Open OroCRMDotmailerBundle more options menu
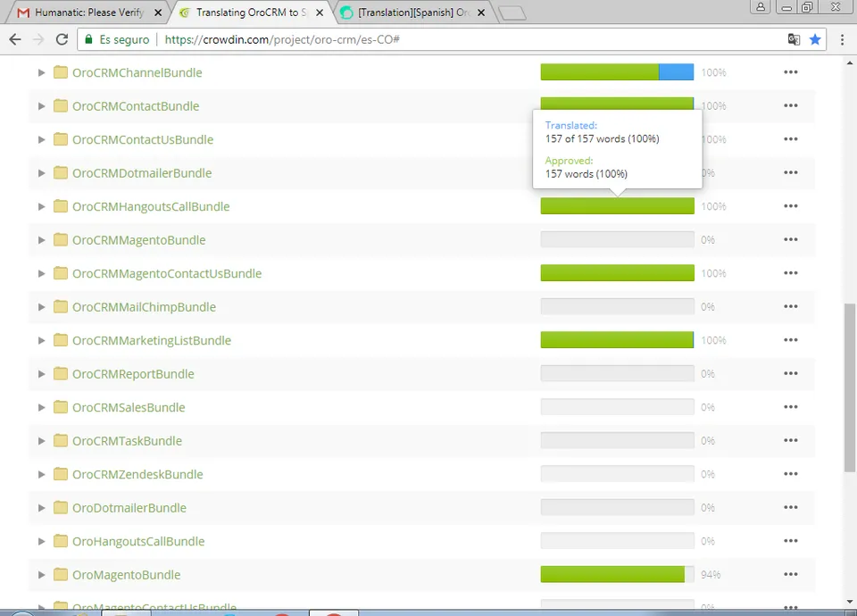This screenshot has height=616, width=857. click(x=790, y=172)
